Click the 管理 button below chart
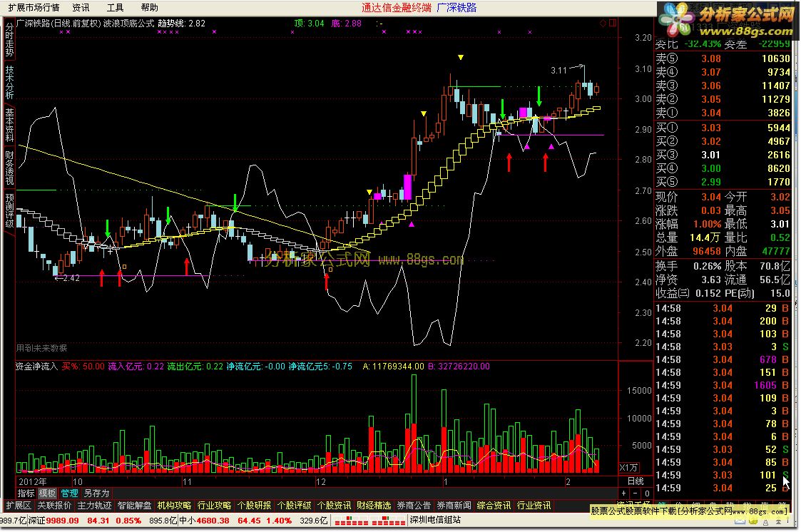Screen dimensions: 801x532 (69, 493)
